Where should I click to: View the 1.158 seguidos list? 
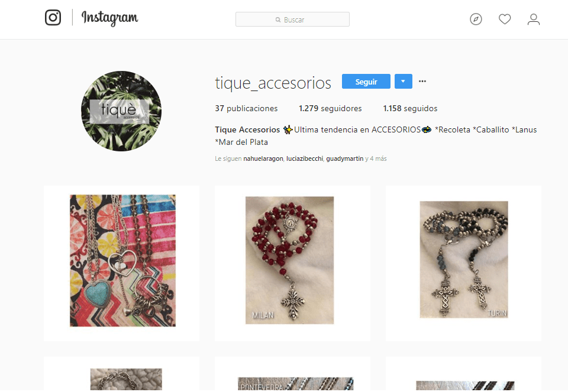[x=410, y=108]
